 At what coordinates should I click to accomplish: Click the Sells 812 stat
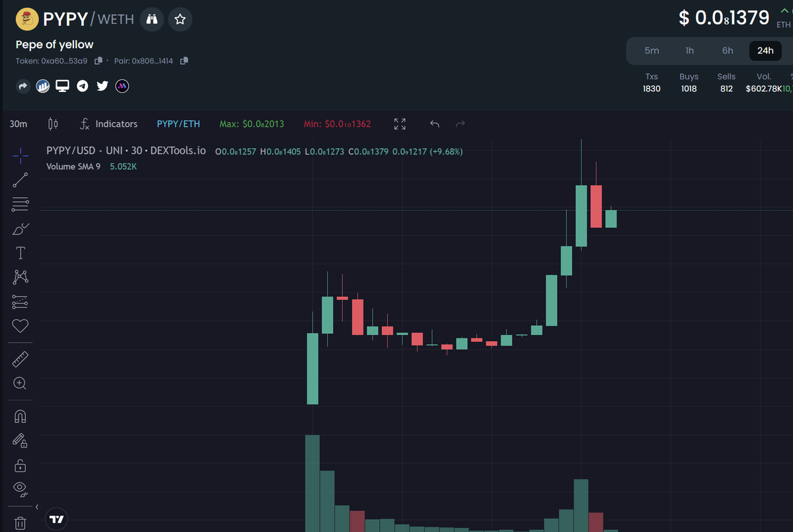726,83
